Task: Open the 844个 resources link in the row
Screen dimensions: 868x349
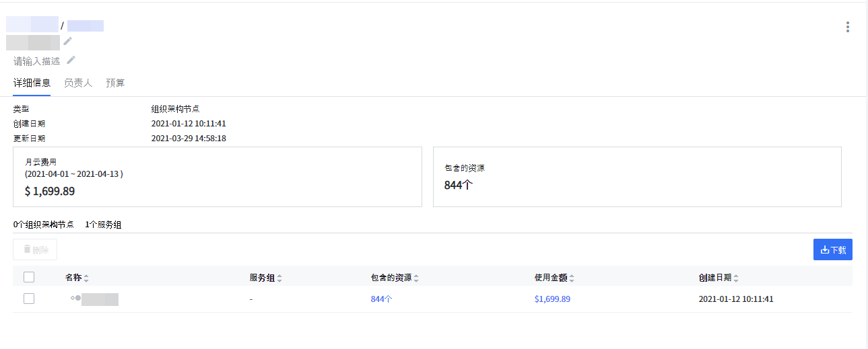Action: (381, 299)
